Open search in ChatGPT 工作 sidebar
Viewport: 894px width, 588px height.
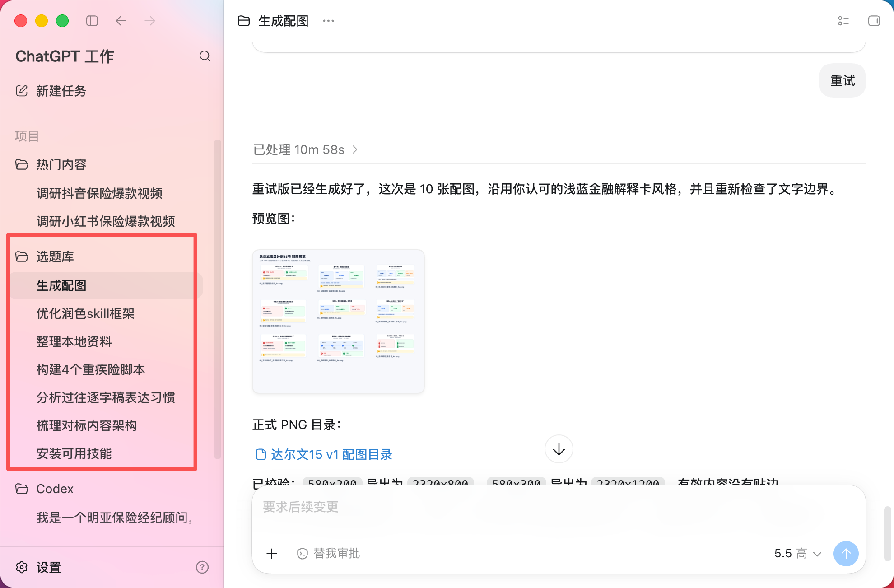point(205,56)
